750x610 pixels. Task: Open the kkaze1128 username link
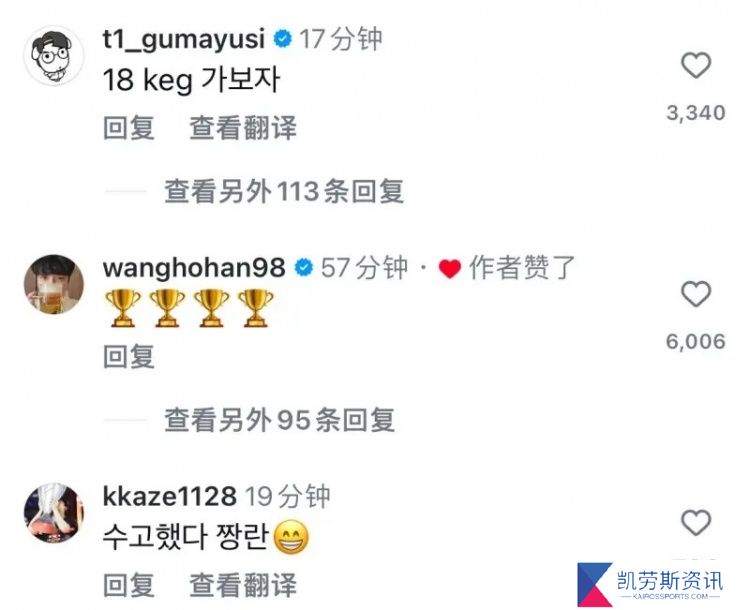[x=169, y=496]
